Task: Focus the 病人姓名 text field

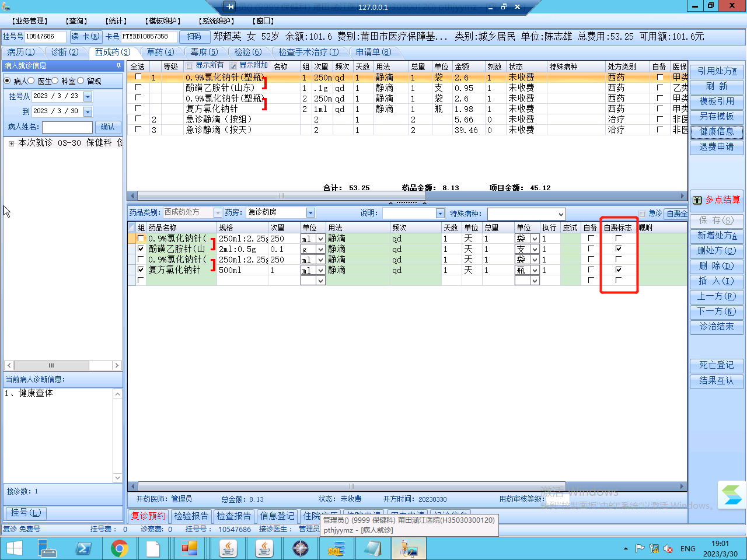Action: pos(67,127)
